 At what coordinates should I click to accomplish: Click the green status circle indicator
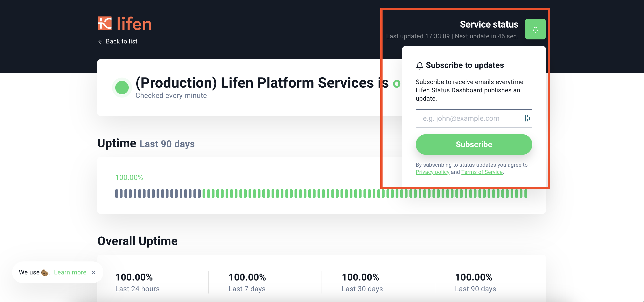(122, 87)
